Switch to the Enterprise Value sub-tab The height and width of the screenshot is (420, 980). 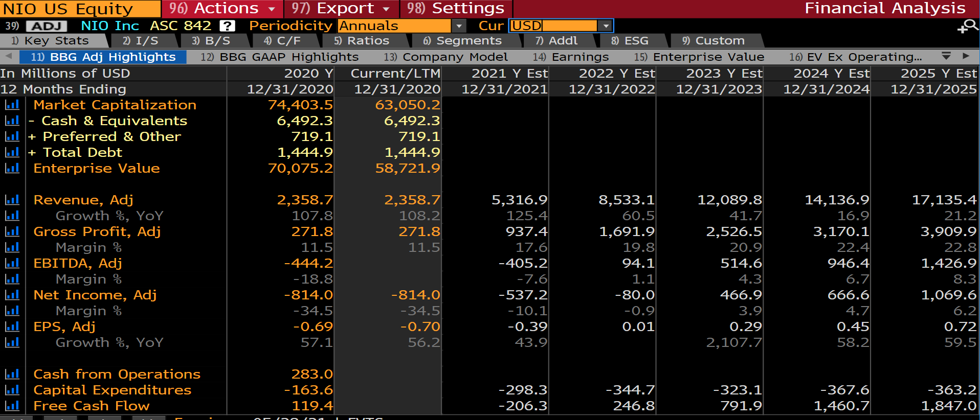699,57
